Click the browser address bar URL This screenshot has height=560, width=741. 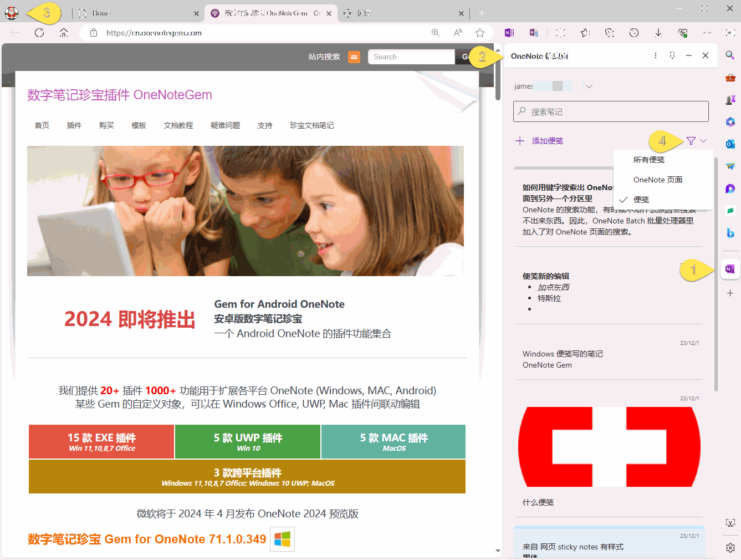click(x=154, y=33)
